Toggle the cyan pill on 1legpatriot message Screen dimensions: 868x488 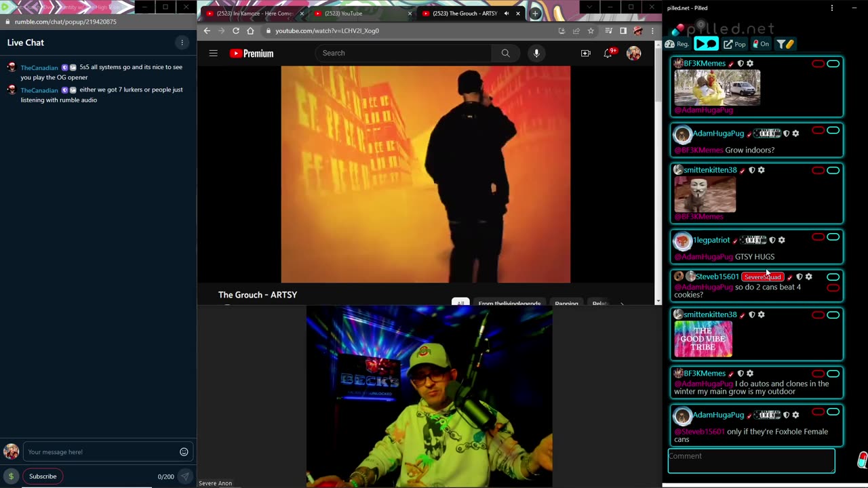[x=833, y=237]
